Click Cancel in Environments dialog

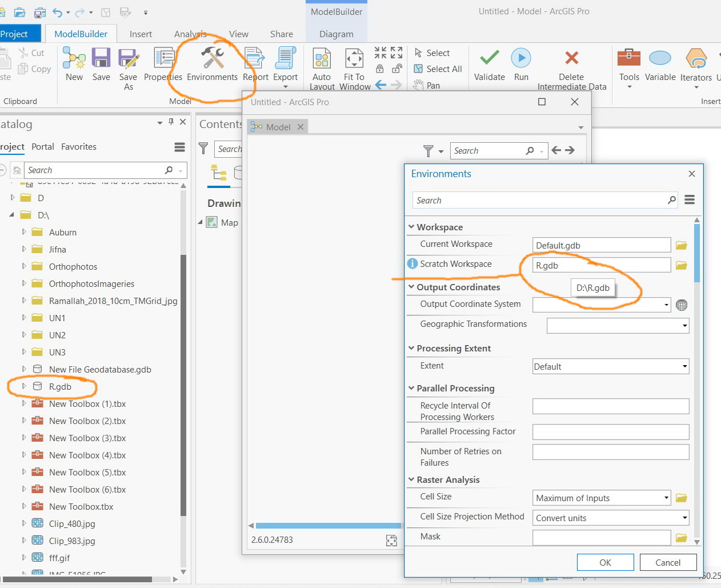pyautogui.click(x=668, y=562)
